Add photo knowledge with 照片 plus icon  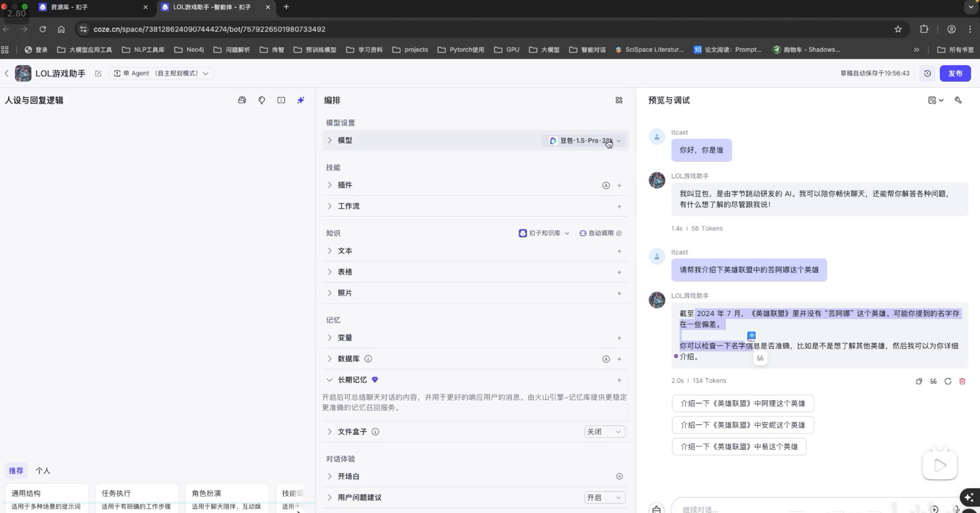[x=619, y=293]
